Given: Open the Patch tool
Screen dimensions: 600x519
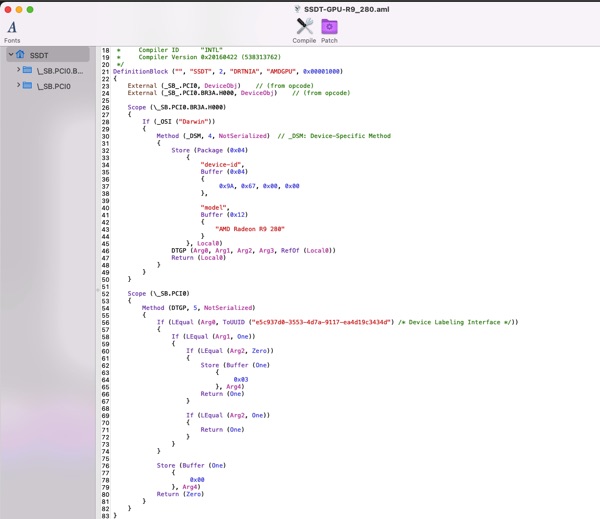Looking at the screenshot, I should coord(329,27).
